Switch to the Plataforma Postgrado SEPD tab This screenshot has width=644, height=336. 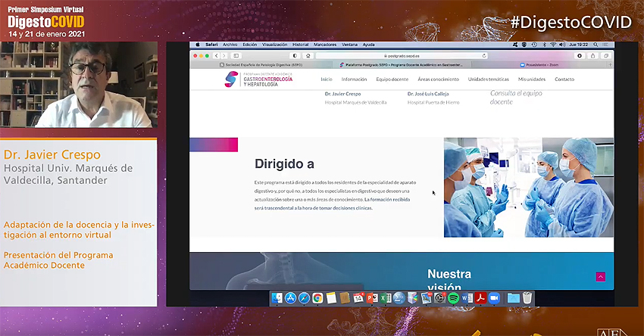pos(402,65)
